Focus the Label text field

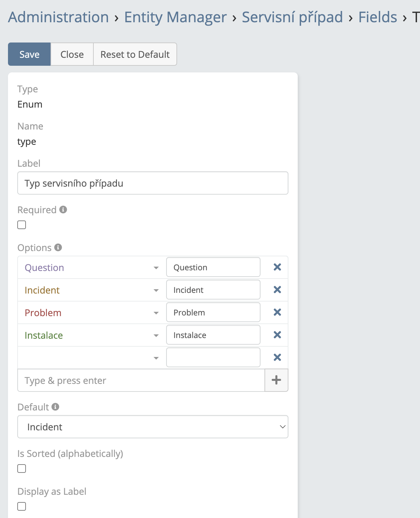153,183
